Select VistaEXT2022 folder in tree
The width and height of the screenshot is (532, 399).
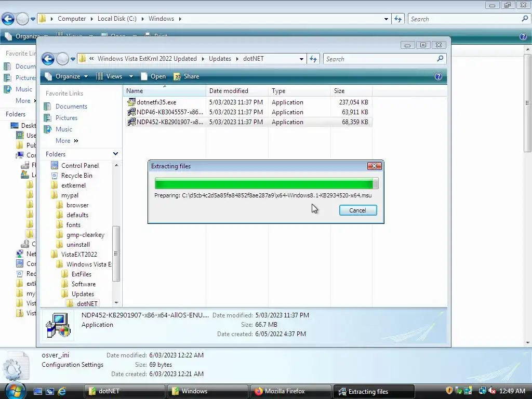[x=79, y=255]
